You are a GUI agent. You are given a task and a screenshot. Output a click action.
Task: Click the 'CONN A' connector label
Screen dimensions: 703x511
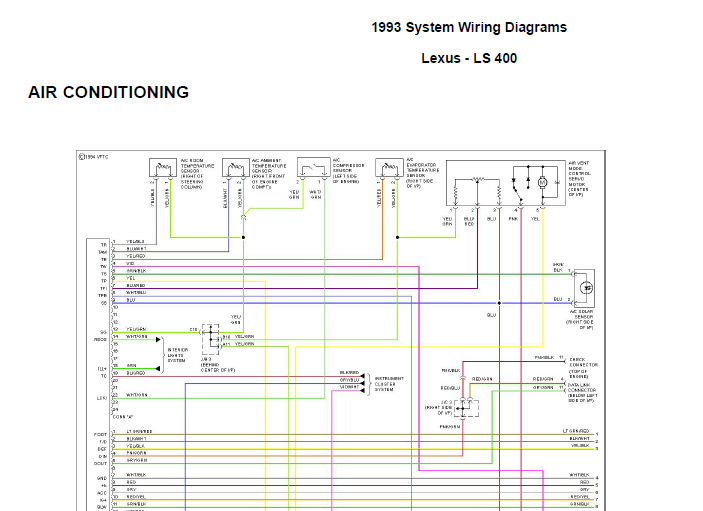click(122, 416)
